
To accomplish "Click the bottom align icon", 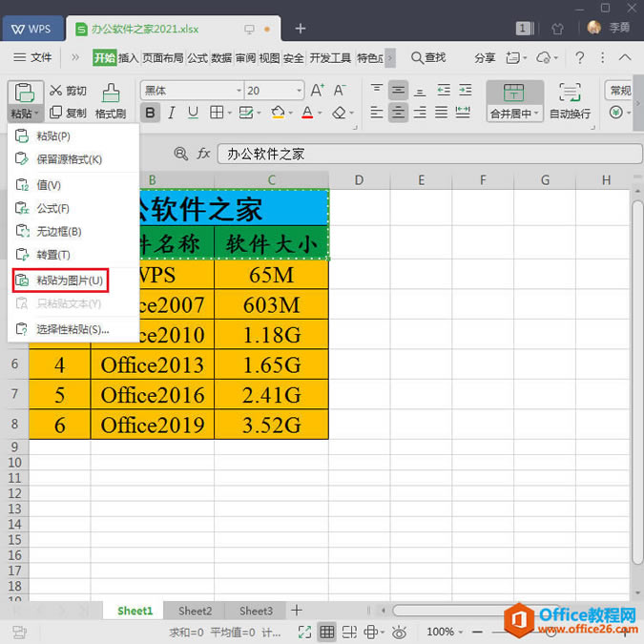I will point(420,91).
